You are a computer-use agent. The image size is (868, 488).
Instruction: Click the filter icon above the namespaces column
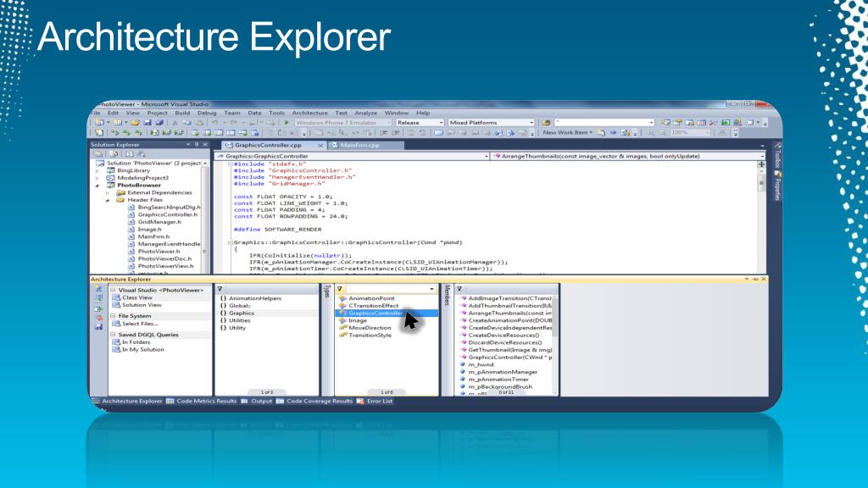point(220,289)
